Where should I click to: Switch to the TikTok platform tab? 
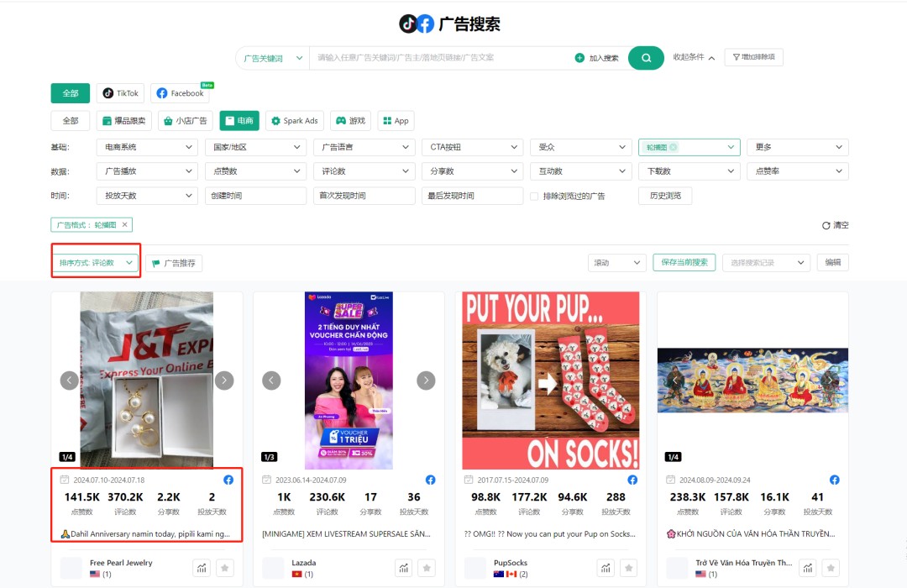pyautogui.click(x=120, y=93)
